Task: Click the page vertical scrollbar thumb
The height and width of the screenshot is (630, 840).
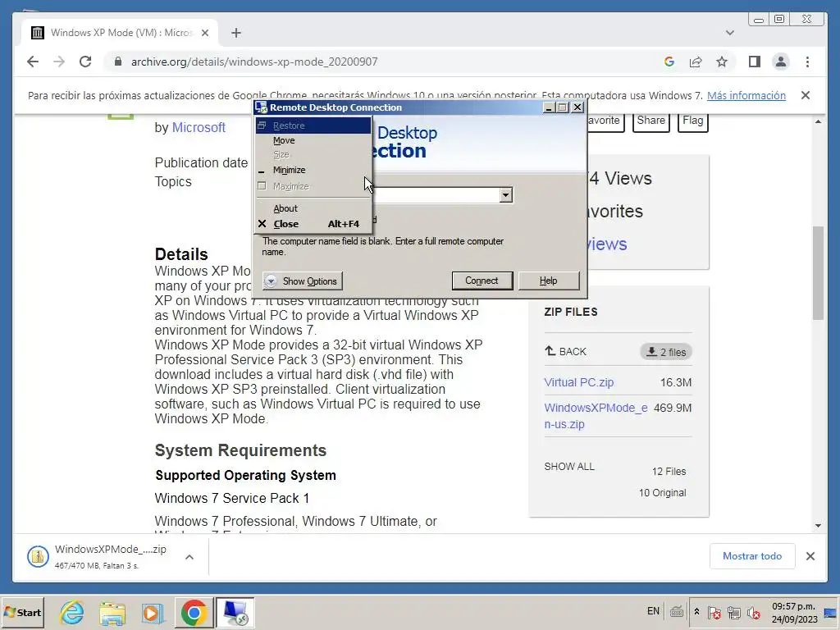Action: (818, 273)
